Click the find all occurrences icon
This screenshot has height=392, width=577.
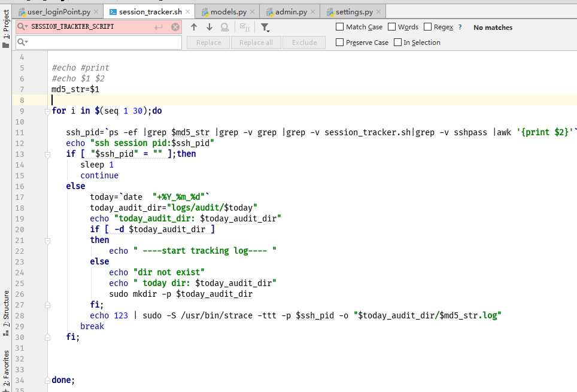click(225, 27)
